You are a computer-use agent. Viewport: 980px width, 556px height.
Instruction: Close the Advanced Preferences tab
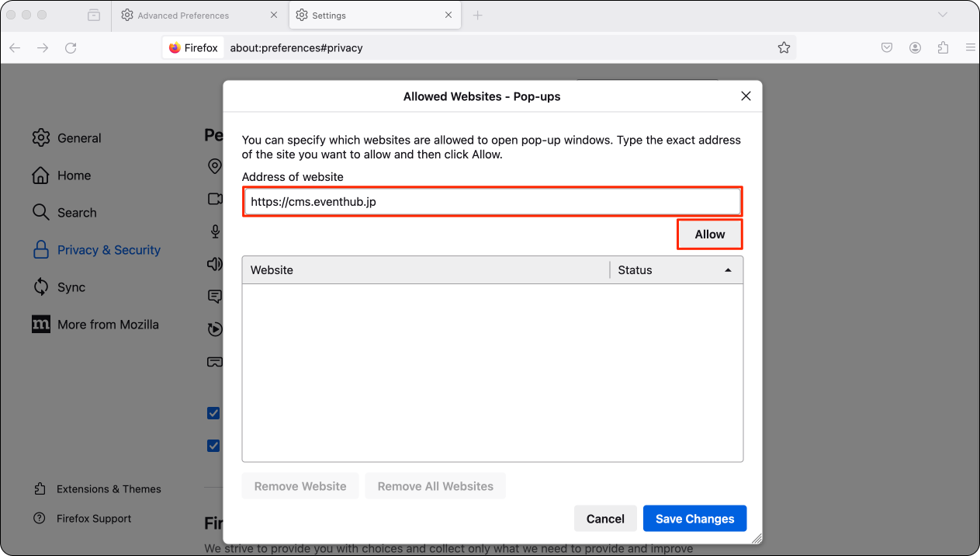pos(273,15)
